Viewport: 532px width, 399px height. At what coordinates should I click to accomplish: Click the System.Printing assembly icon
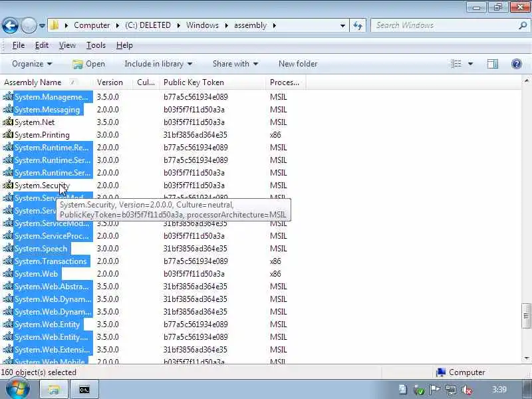tap(8, 135)
